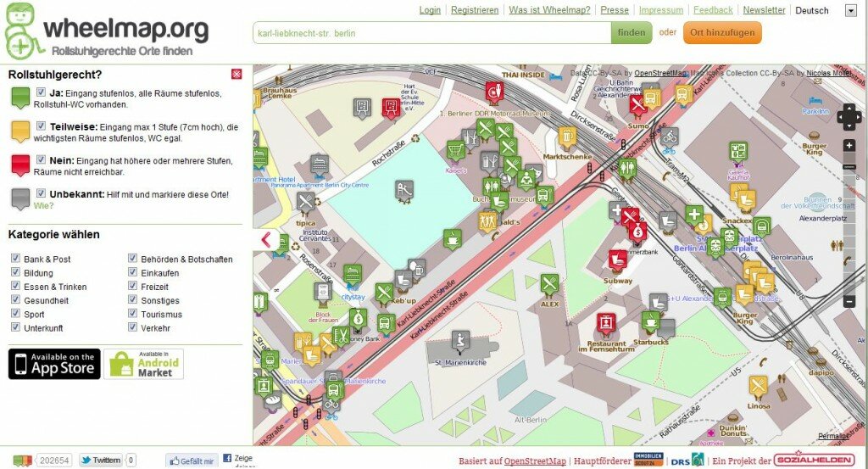Click the green Starbucks cafe marker

pyautogui.click(x=650, y=323)
